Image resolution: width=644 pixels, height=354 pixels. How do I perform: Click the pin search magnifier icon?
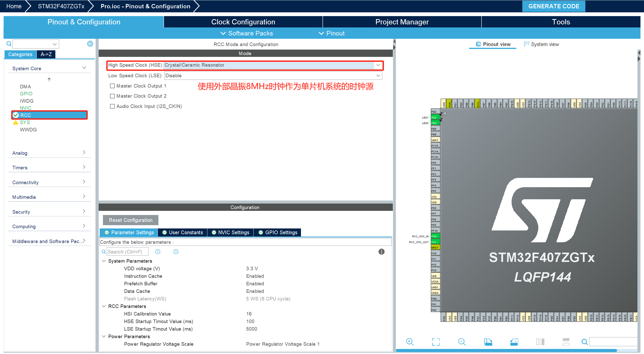(x=585, y=342)
